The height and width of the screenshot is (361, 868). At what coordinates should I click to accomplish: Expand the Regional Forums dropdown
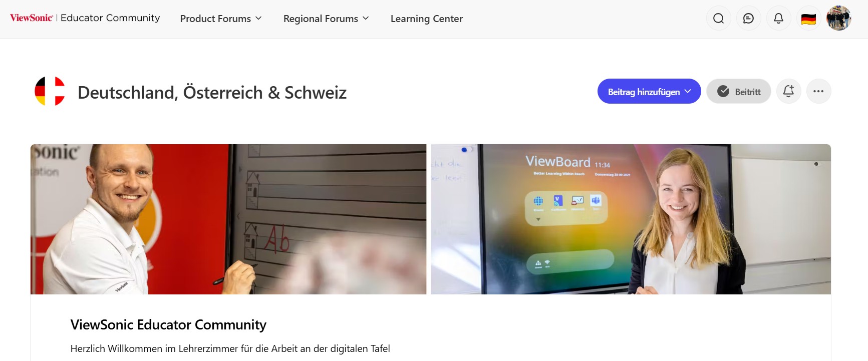tap(326, 19)
